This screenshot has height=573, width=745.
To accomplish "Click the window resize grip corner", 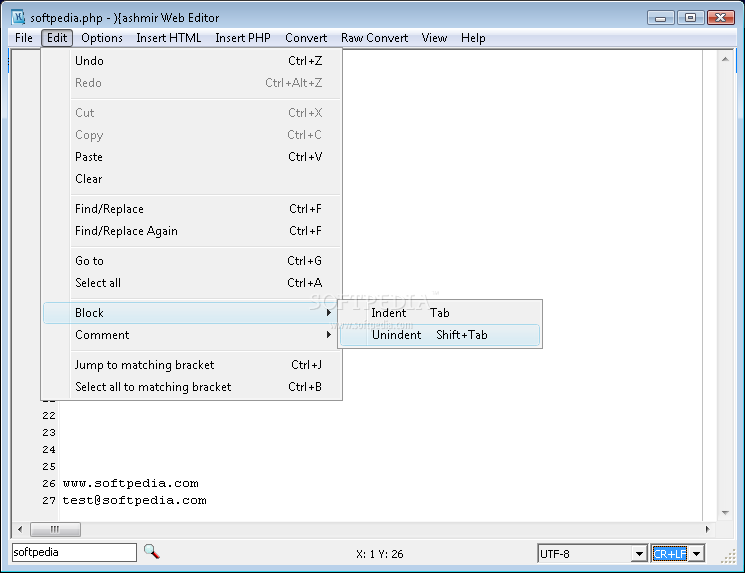I will click(728, 556).
